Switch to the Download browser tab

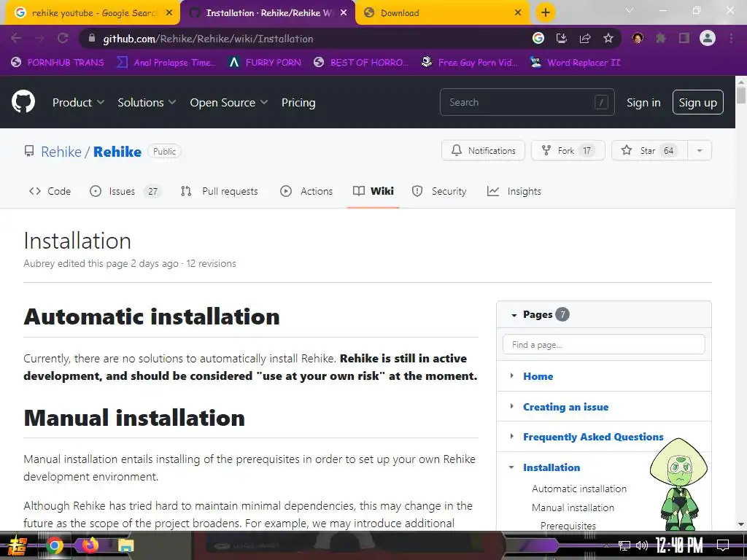pos(441,13)
